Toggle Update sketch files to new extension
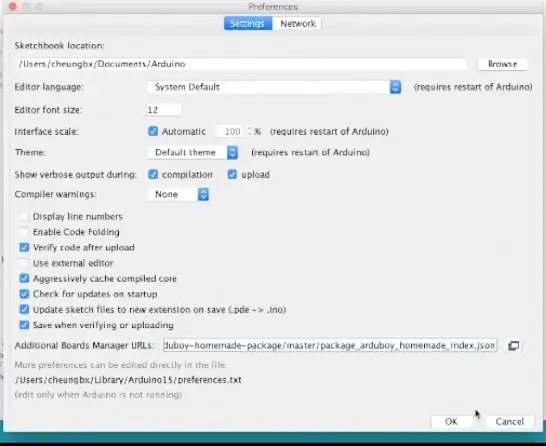The height and width of the screenshot is (446, 546). tap(24, 310)
